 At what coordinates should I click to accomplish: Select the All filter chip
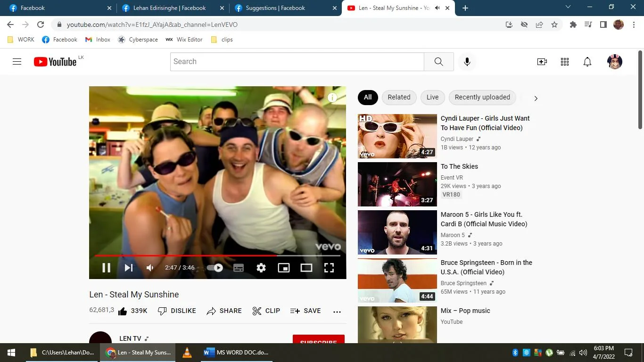click(x=368, y=98)
